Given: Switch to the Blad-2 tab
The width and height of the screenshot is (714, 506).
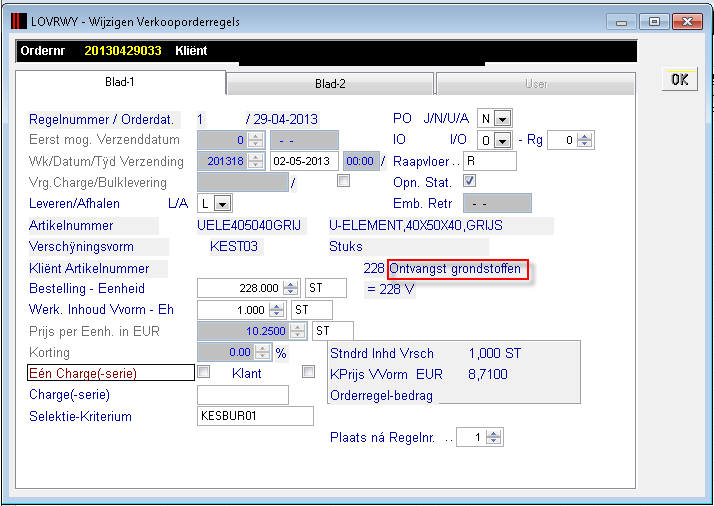Looking at the screenshot, I should pos(330,84).
